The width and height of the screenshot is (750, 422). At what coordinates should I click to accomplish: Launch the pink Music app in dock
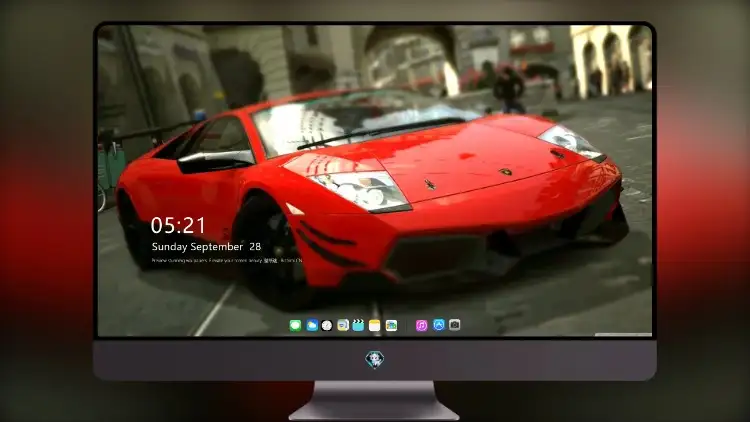coord(421,325)
